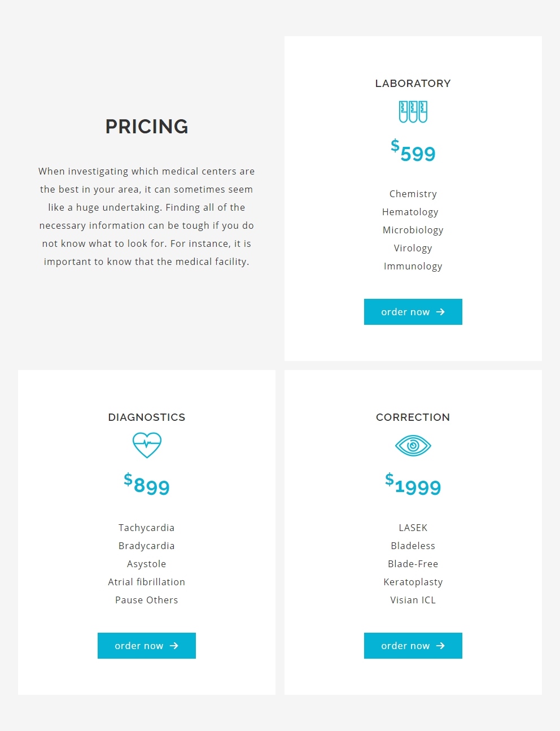Click the arrow in Diagnostics order now button

tap(174, 646)
